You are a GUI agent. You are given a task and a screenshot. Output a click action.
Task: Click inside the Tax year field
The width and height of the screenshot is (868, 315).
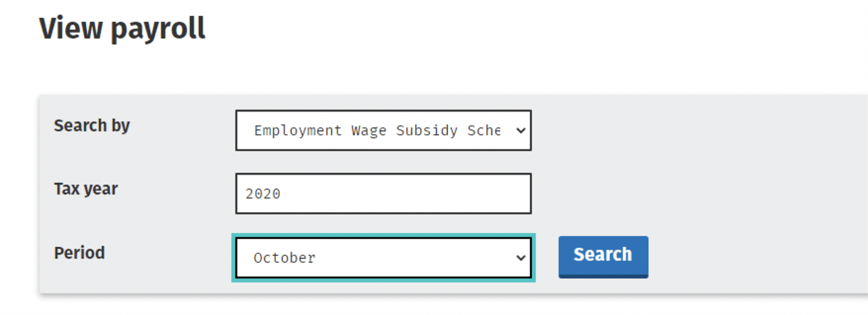tap(384, 193)
